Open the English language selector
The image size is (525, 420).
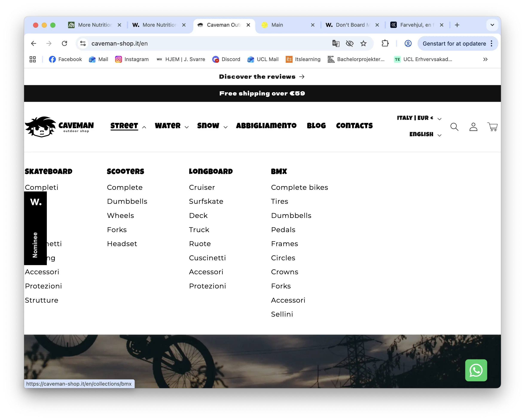425,135
